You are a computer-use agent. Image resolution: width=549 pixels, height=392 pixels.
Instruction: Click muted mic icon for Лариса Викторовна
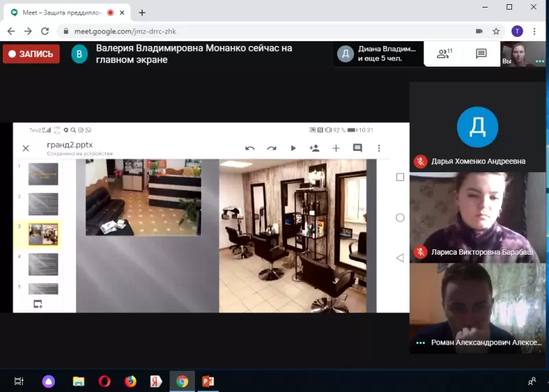pos(420,252)
